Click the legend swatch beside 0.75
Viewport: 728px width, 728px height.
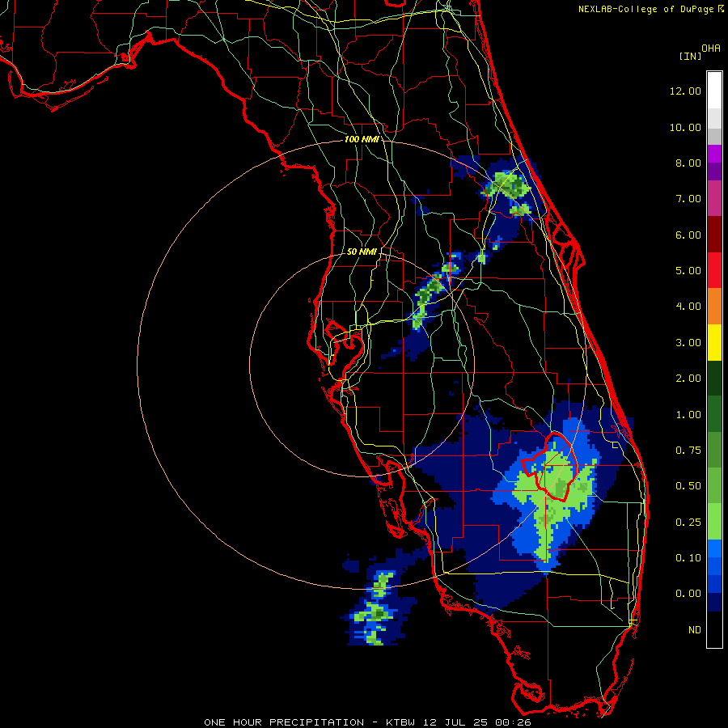click(714, 450)
